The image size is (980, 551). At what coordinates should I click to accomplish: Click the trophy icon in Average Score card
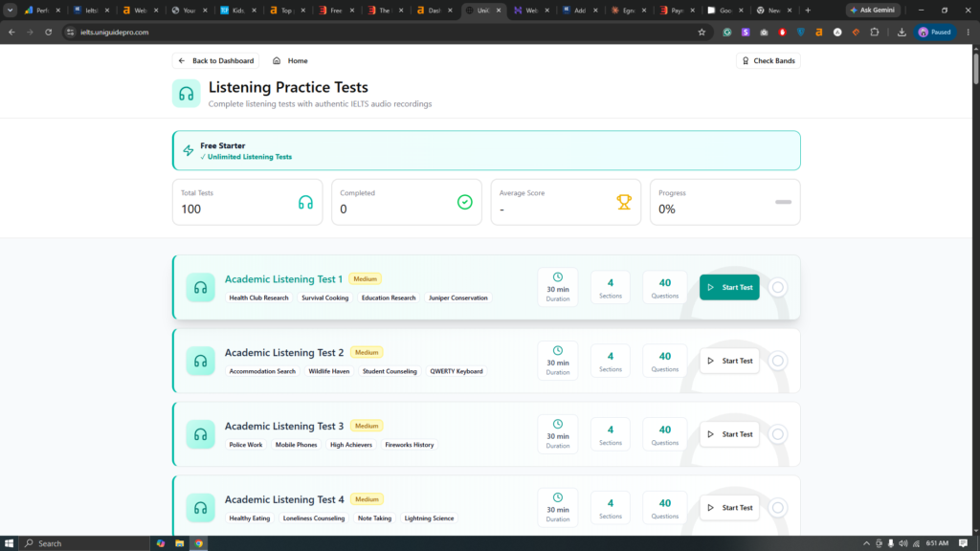pos(624,202)
